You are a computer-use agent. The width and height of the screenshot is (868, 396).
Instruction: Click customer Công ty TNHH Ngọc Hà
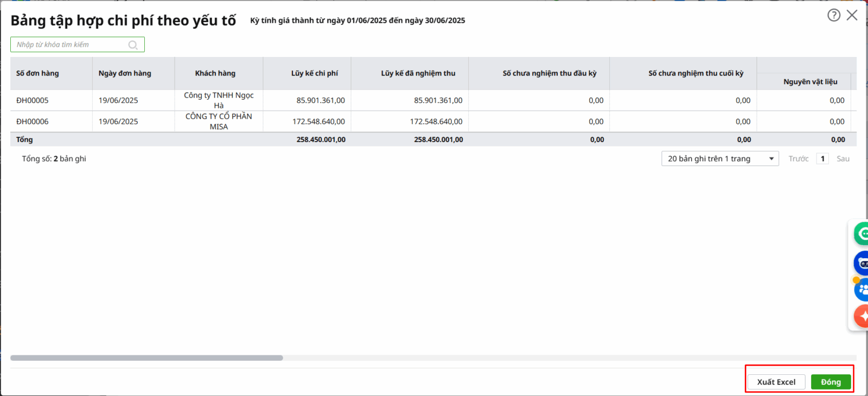(219, 100)
